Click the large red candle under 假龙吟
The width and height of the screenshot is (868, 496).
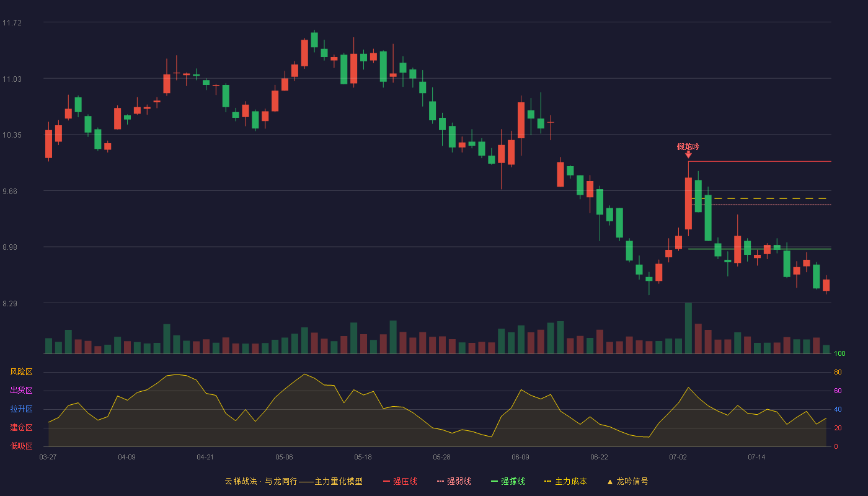[688, 203]
